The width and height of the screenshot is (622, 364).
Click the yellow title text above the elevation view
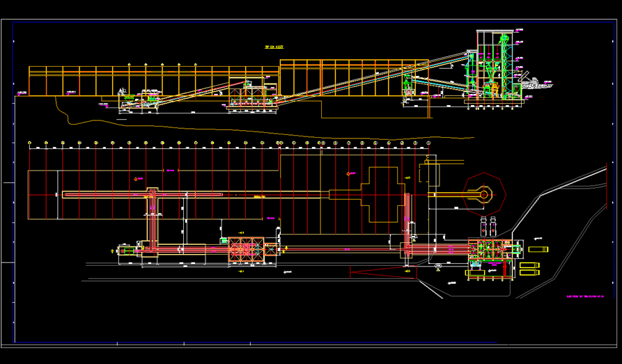pos(274,48)
